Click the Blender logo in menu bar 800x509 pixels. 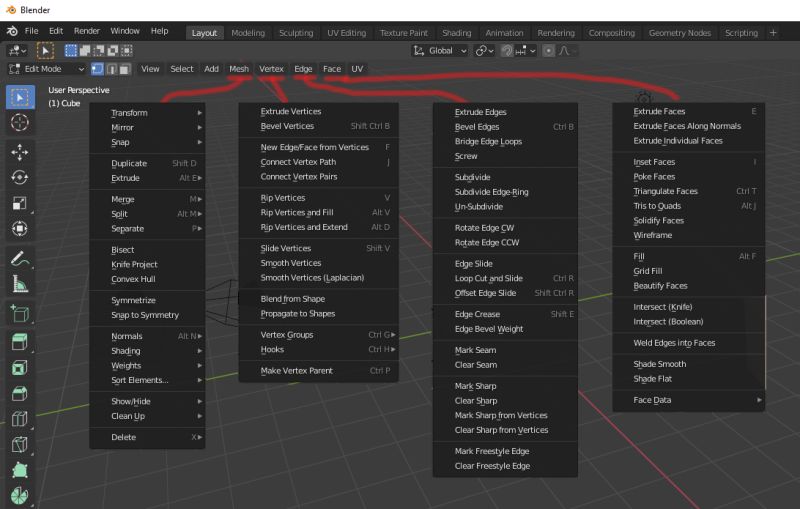click(x=12, y=31)
